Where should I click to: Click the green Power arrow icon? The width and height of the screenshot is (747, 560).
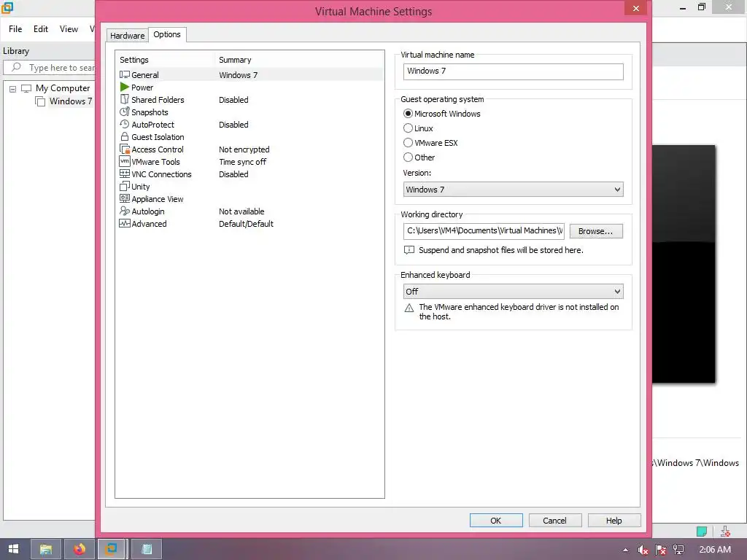coord(124,87)
